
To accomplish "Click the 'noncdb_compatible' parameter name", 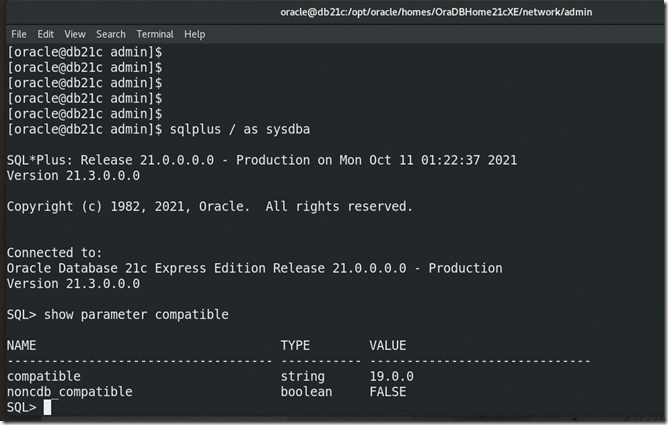I will (x=70, y=392).
